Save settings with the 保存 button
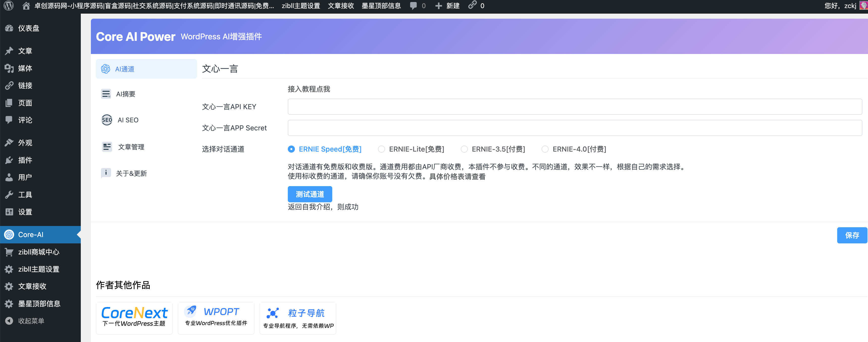 [852, 235]
